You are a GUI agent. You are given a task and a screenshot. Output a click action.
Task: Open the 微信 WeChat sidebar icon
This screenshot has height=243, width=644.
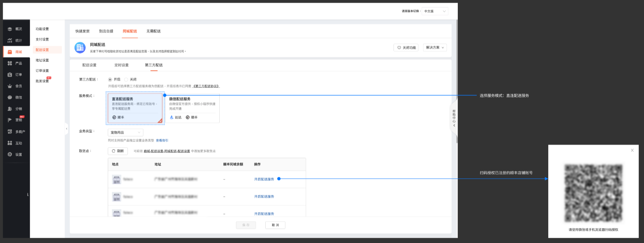pyautogui.click(x=10, y=97)
